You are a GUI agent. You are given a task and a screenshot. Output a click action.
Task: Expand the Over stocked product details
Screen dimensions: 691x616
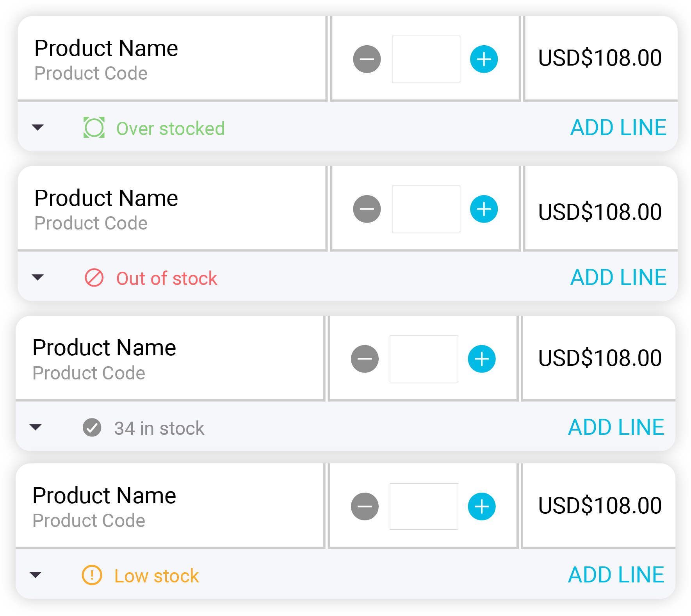tap(37, 128)
